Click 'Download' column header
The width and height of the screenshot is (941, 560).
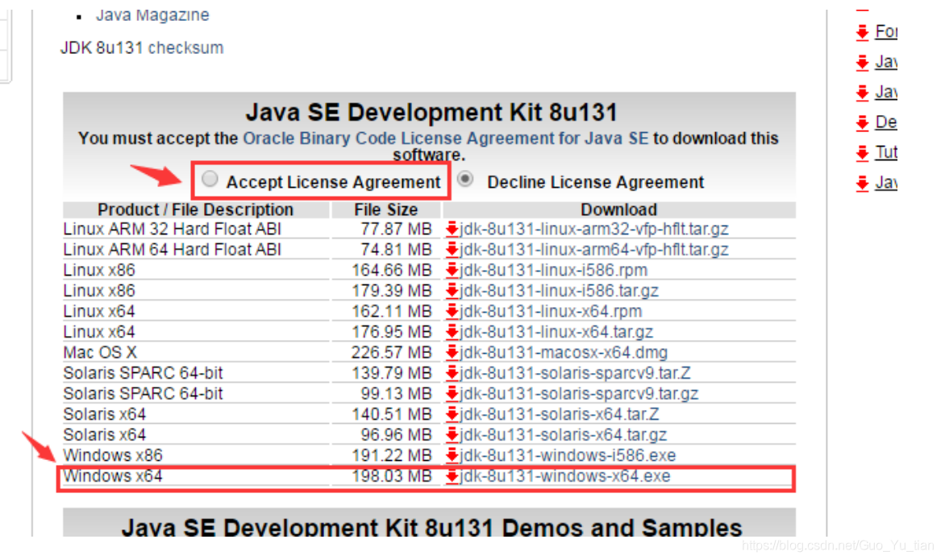click(x=618, y=209)
